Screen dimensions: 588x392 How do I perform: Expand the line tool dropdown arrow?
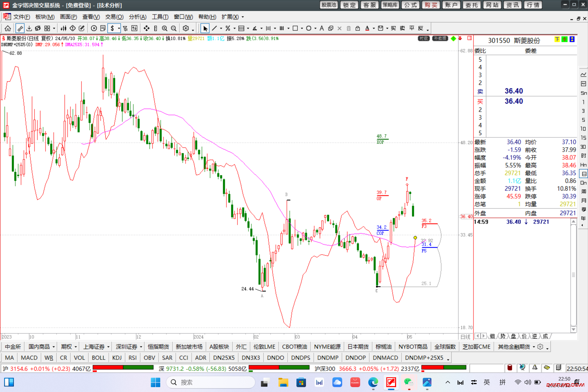point(221,28)
